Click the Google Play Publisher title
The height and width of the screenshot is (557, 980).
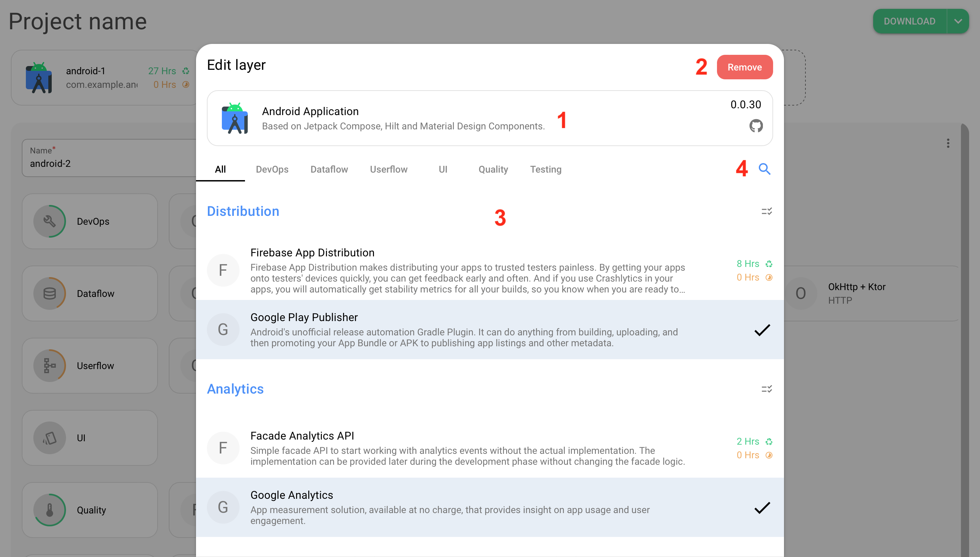coord(304,317)
